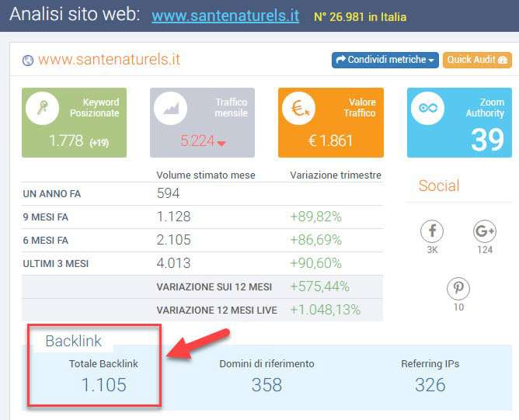
Task: Click the Social section heading
Action: click(x=439, y=186)
